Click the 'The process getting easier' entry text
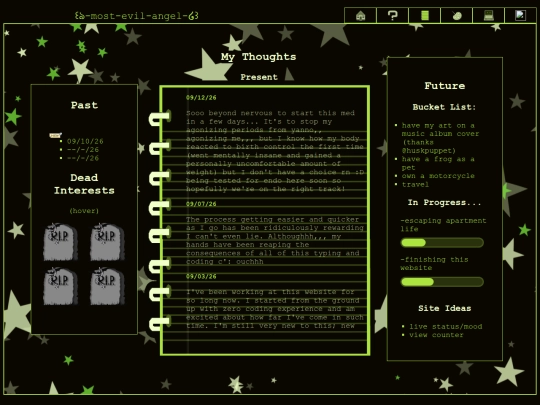The height and width of the screenshot is (405, 540). pyautogui.click(x=275, y=240)
